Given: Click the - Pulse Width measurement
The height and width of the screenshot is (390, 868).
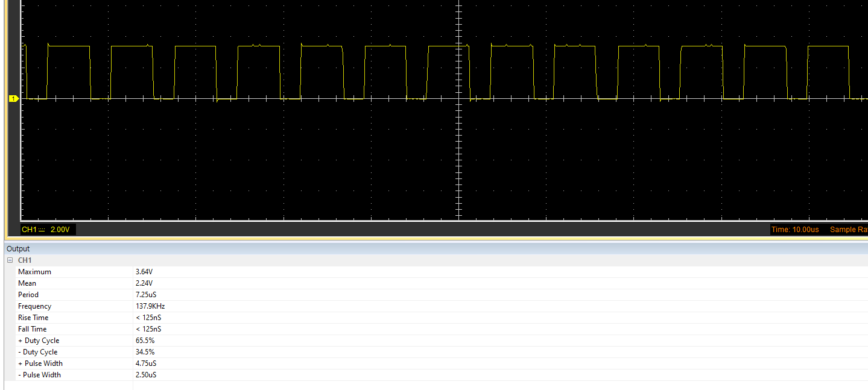Looking at the screenshot, I should click(x=40, y=374).
